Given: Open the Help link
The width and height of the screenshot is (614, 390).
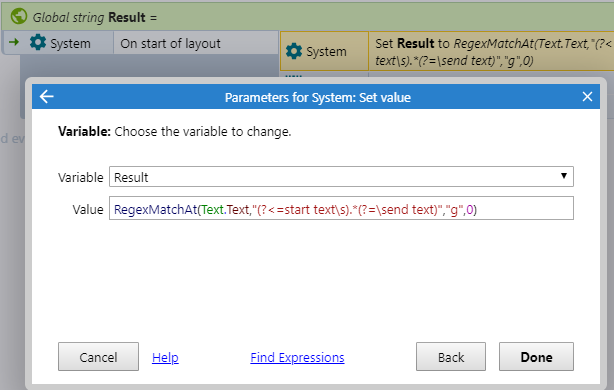Looking at the screenshot, I should pyautogui.click(x=165, y=357).
